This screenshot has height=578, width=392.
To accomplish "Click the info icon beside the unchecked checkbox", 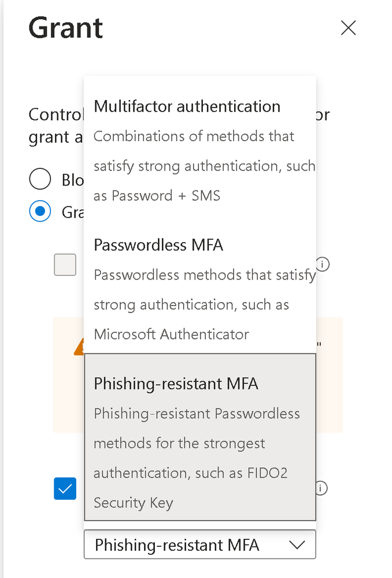I will pyautogui.click(x=323, y=264).
